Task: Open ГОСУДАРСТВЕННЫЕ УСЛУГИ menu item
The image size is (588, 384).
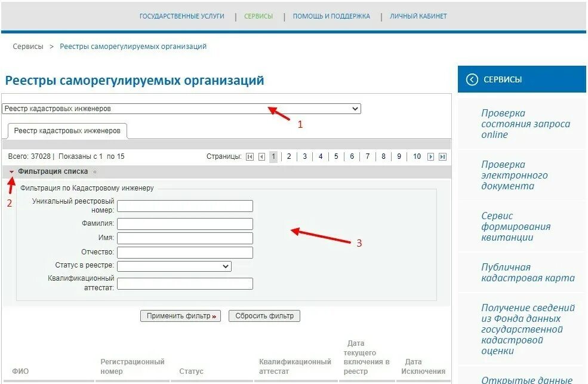Action: [x=182, y=16]
